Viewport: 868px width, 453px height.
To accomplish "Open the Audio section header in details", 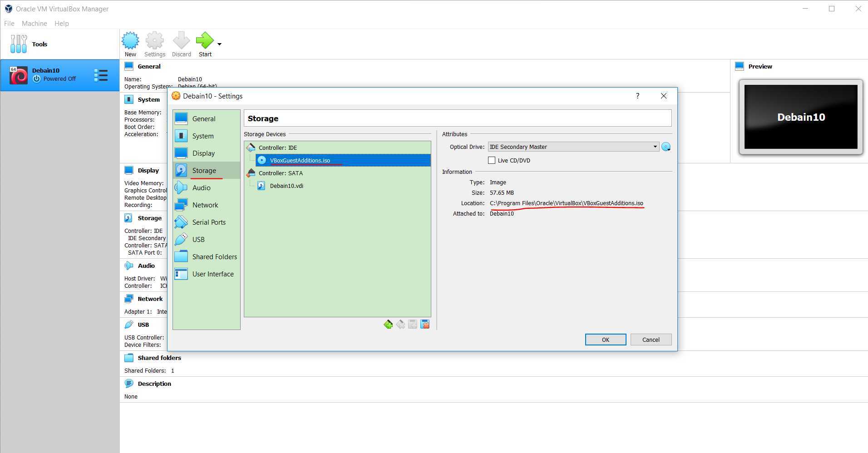I will (146, 266).
